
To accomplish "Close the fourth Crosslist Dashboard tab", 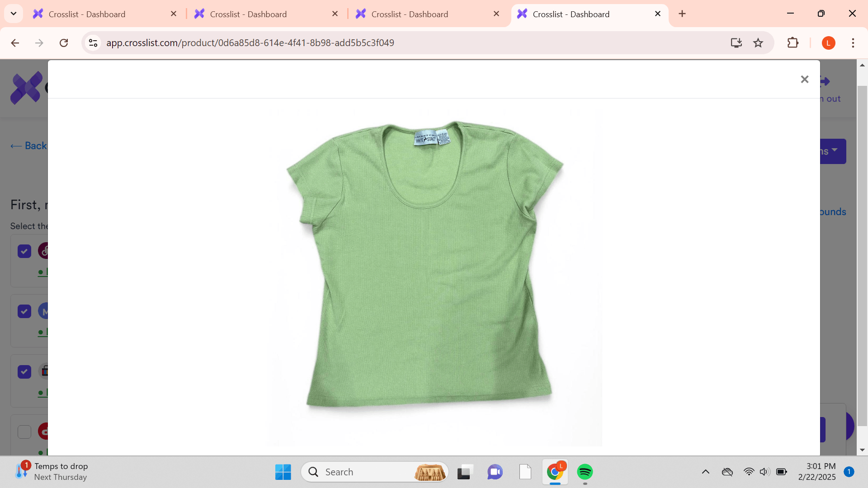I will point(658,14).
